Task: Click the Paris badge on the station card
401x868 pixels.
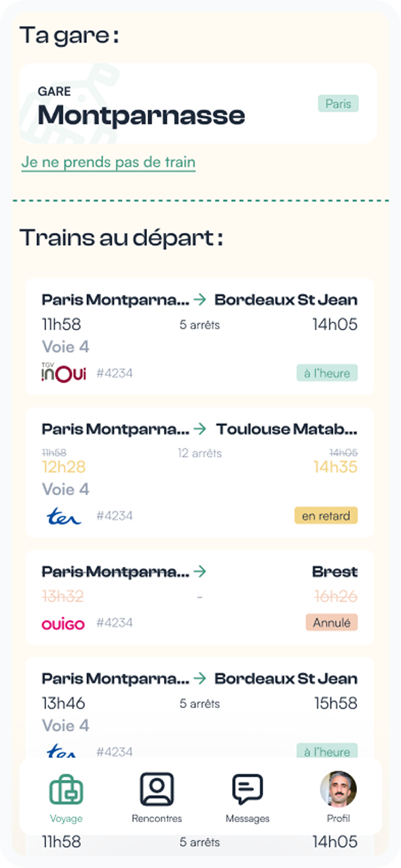Action: click(x=338, y=104)
